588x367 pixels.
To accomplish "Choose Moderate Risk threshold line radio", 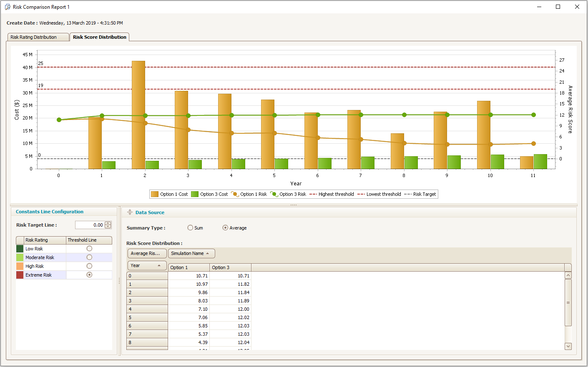I will click(x=89, y=257).
